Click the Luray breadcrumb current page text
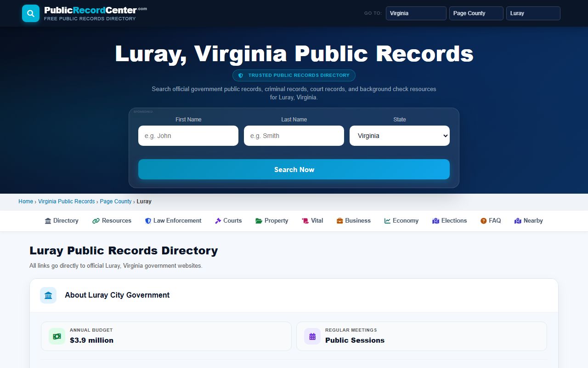Screen dimensions: 588x368 (144, 201)
